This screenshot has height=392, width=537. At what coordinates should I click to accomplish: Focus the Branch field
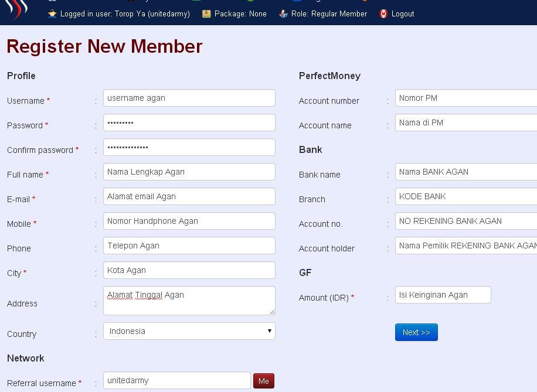pyautogui.click(x=466, y=196)
